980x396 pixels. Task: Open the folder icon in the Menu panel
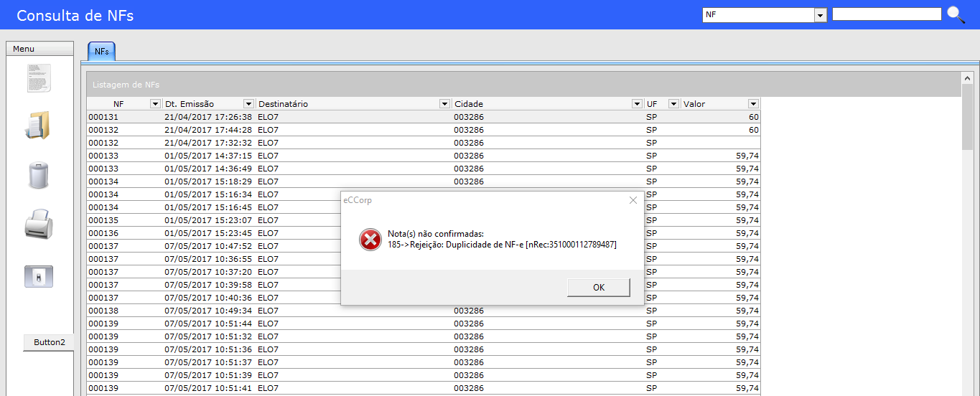pyautogui.click(x=39, y=125)
